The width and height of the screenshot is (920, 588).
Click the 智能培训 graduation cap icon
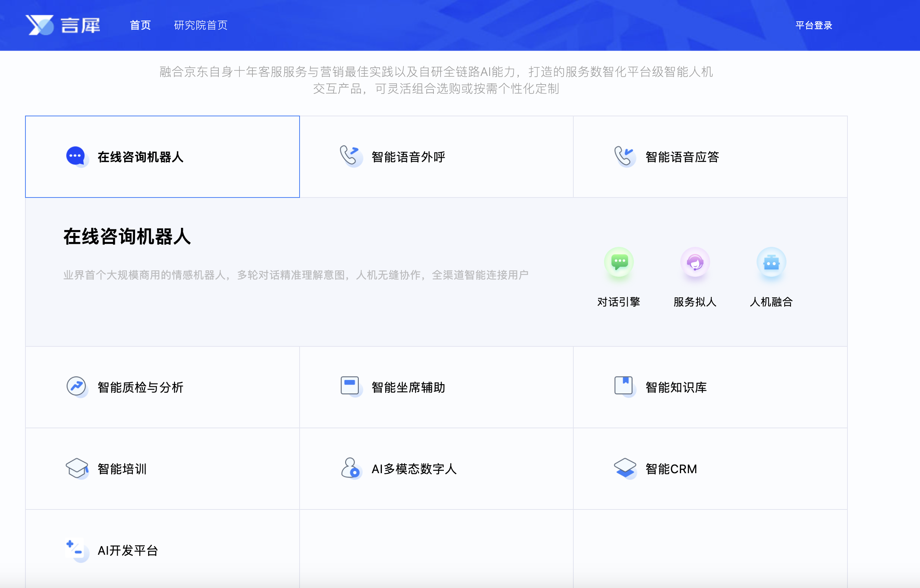76,468
